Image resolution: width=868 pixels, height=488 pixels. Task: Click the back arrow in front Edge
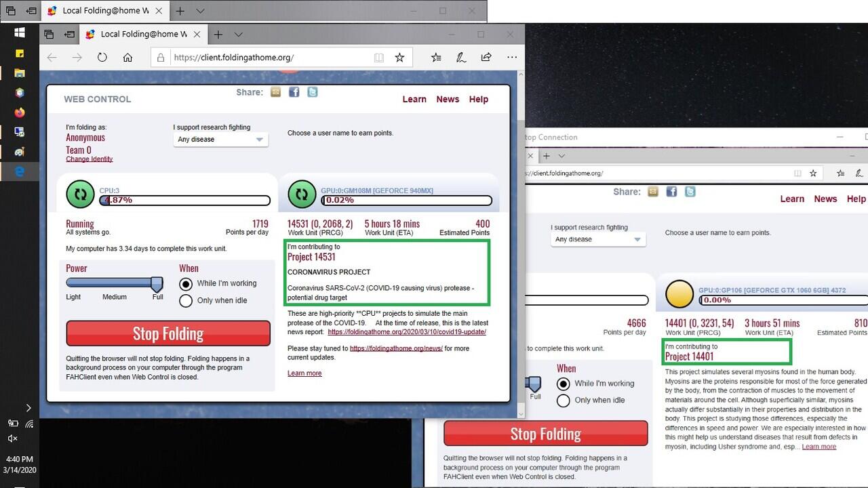(x=52, y=58)
